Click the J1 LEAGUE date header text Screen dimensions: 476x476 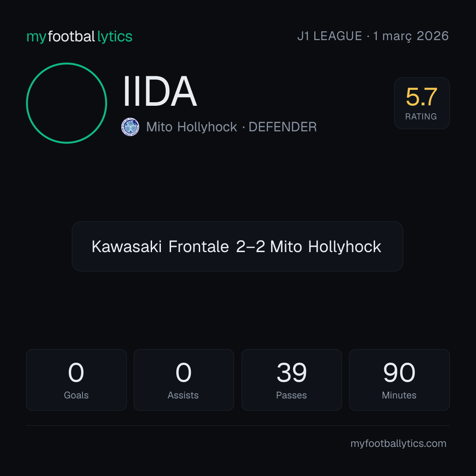373,36
